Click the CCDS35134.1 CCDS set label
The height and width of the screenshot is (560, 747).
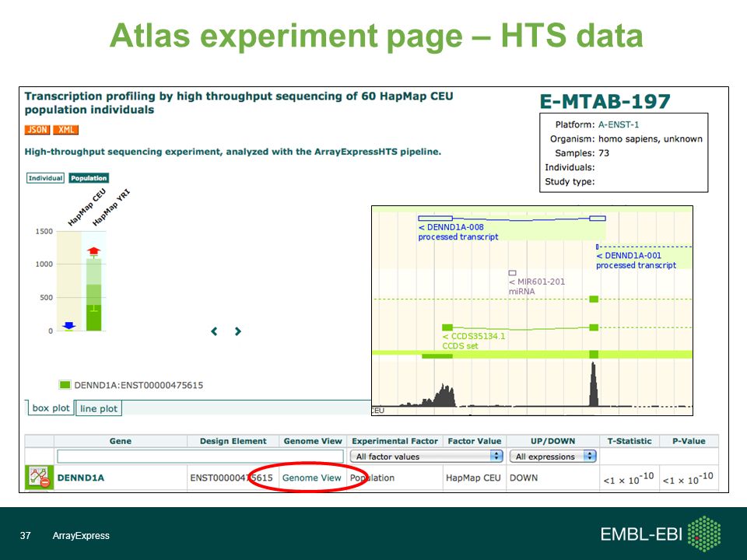coord(474,341)
